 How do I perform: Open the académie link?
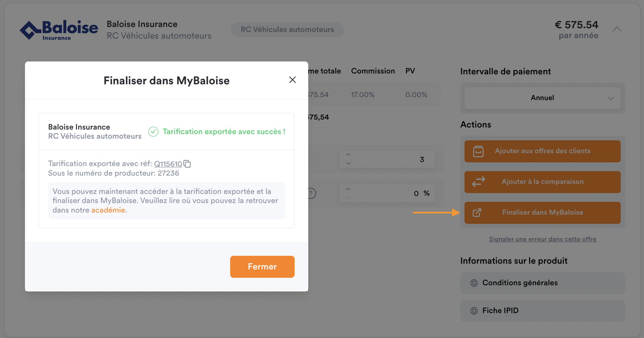pyautogui.click(x=108, y=210)
